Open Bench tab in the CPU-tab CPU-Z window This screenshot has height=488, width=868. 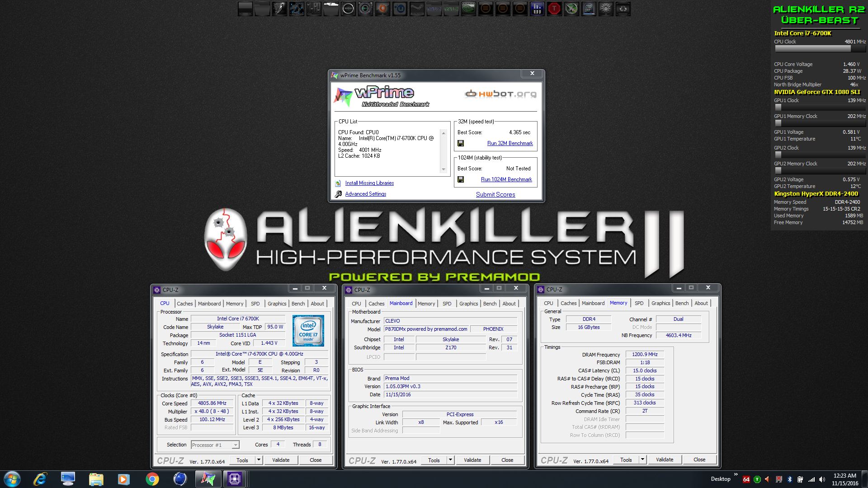tap(298, 304)
